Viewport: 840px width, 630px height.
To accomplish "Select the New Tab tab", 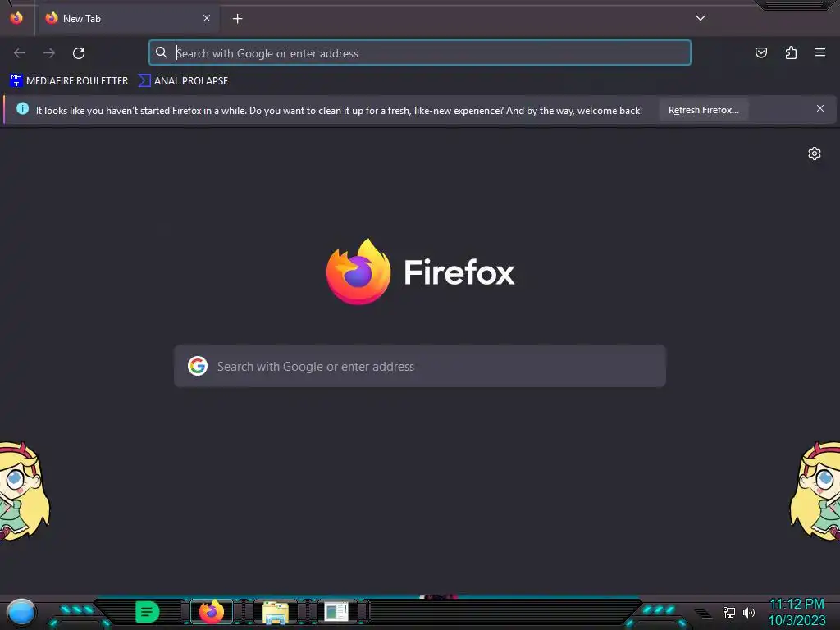I will click(128, 19).
